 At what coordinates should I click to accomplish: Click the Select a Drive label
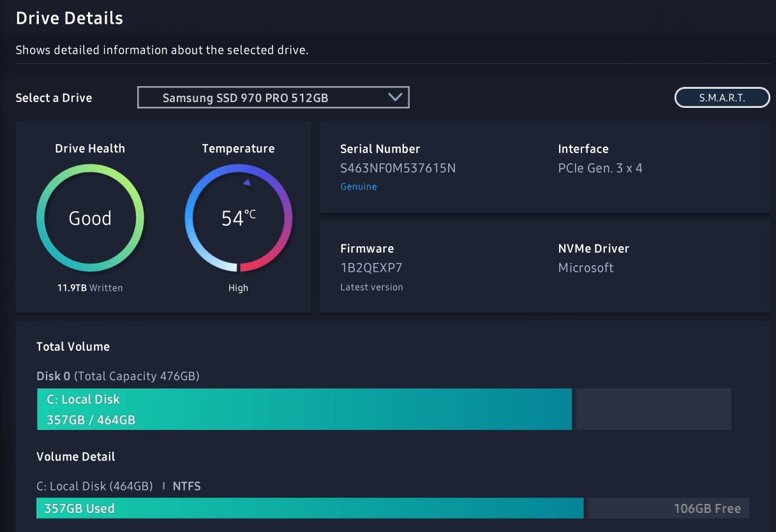point(54,98)
